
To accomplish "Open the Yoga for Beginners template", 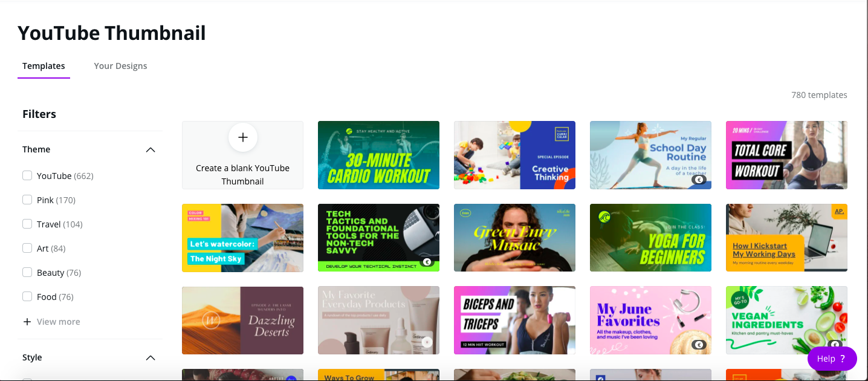I will tap(650, 238).
